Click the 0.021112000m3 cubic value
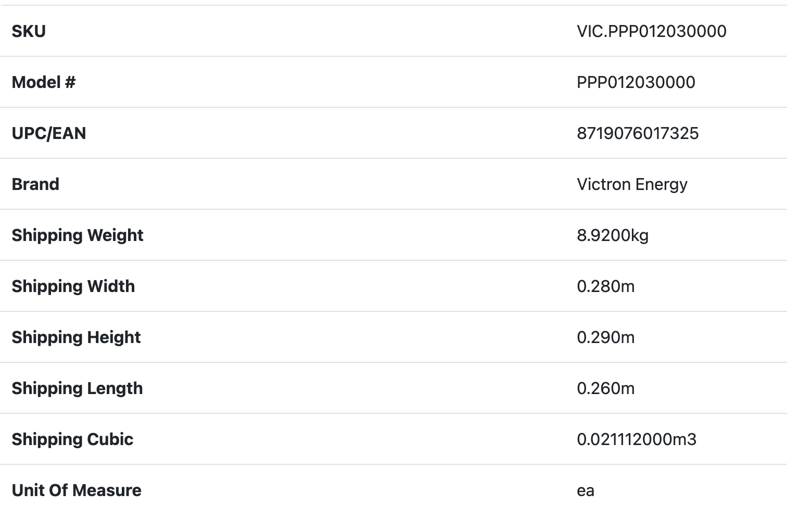Image resolution: width=787 pixels, height=532 pixels. [636, 439]
